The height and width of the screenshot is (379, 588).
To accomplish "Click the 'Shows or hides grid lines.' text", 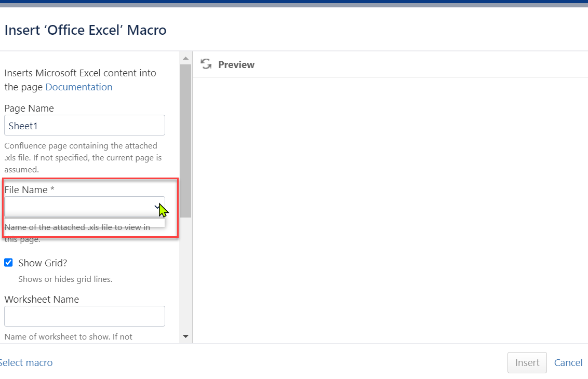I will click(65, 279).
